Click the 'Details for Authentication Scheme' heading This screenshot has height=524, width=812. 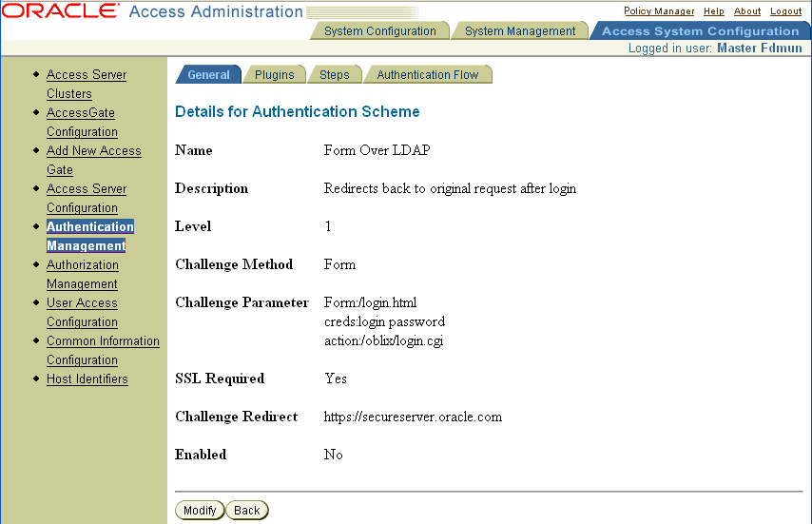pyautogui.click(x=298, y=112)
